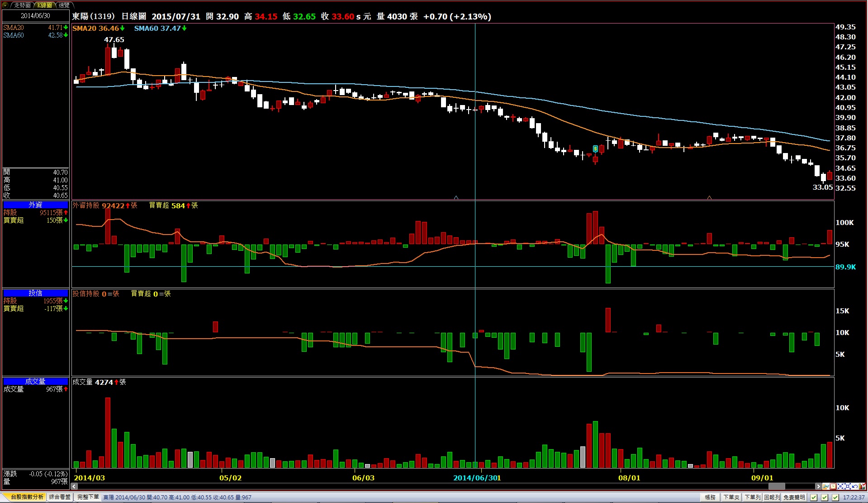The width and height of the screenshot is (868, 503).
Task: Click the shrink chart arrows icon
Action: pyautogui.click(x=841, y=486)
